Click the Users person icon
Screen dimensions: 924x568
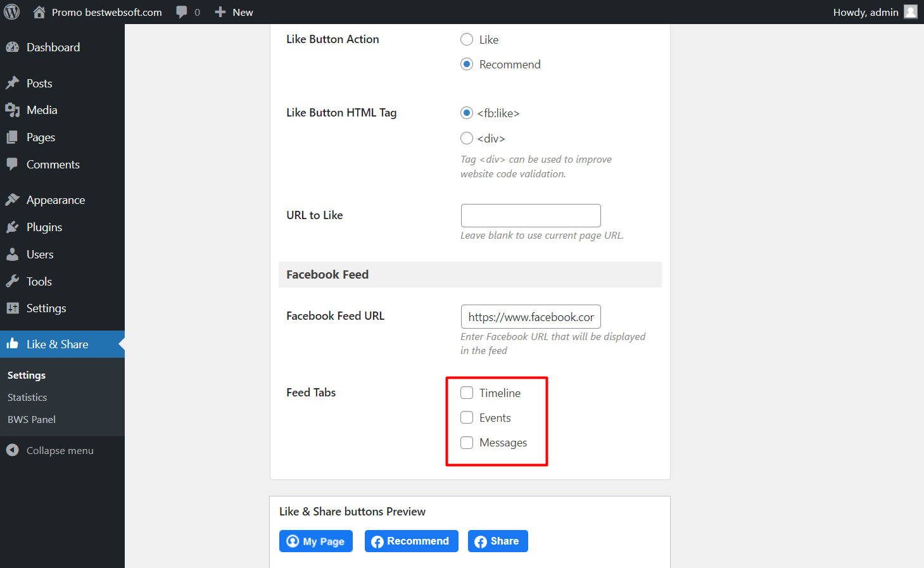[x=13, y=255]
